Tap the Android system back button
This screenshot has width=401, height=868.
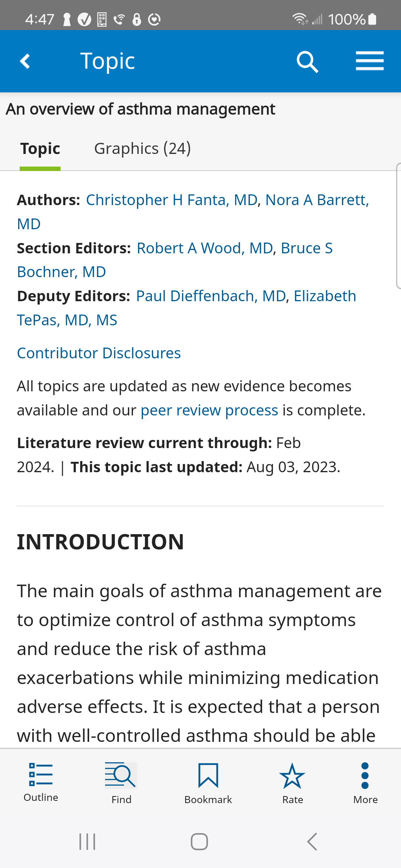point(312,841)
